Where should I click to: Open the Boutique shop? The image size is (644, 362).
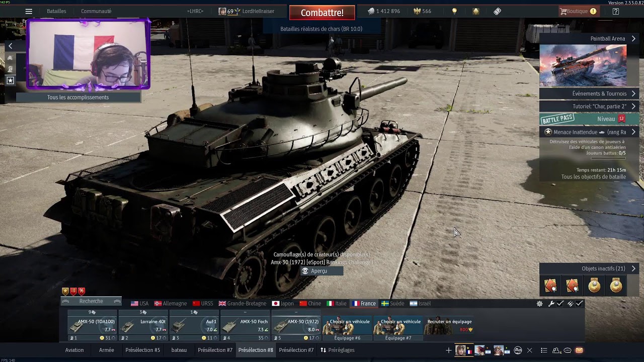point(579,11)
